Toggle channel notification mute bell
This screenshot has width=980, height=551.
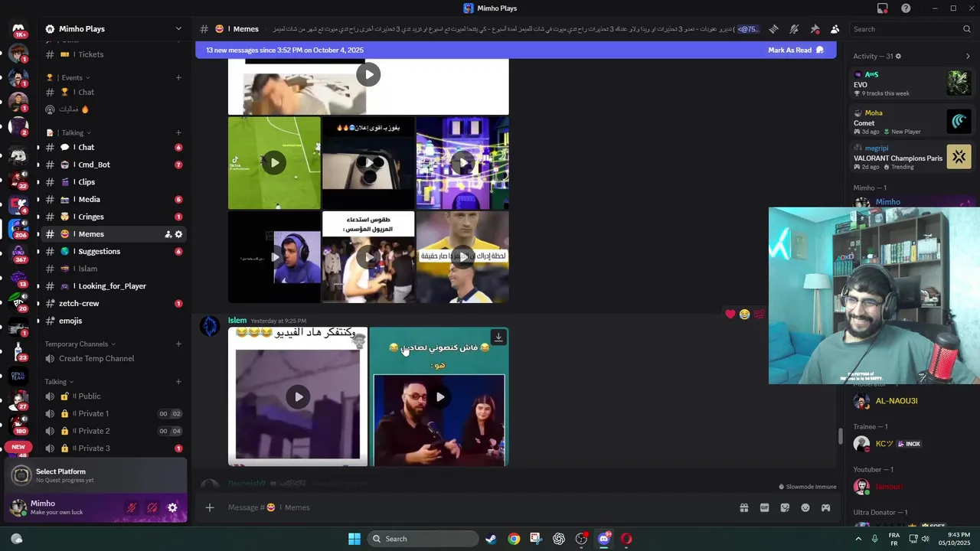coord(794,29)
